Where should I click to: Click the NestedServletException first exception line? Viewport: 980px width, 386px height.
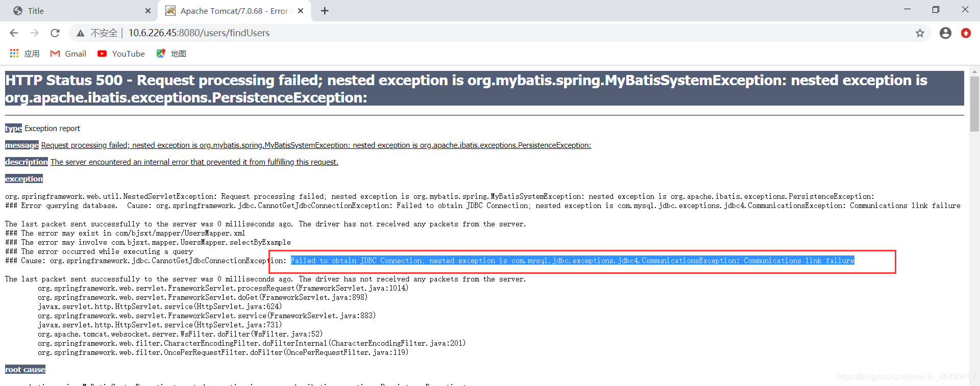coord(439,196)
